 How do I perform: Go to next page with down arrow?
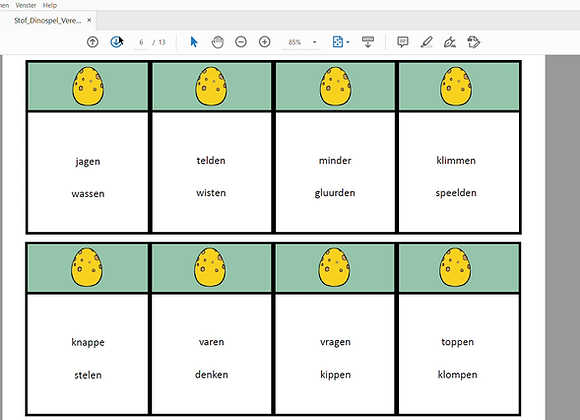[x=116, y=42]
